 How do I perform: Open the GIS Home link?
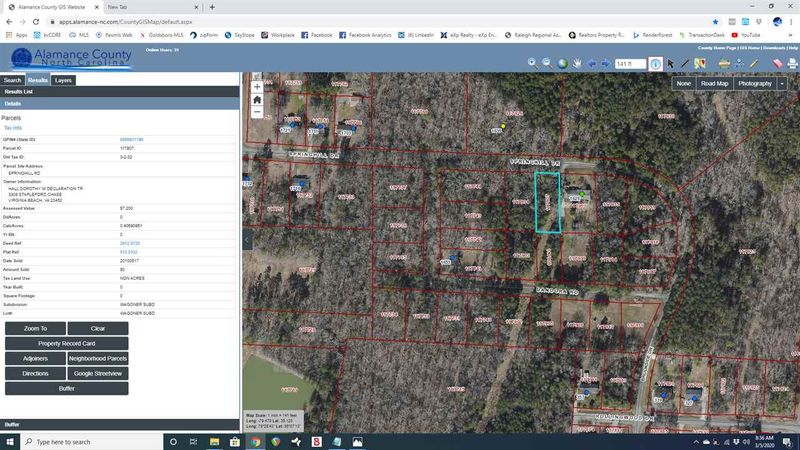coord(749,48)
